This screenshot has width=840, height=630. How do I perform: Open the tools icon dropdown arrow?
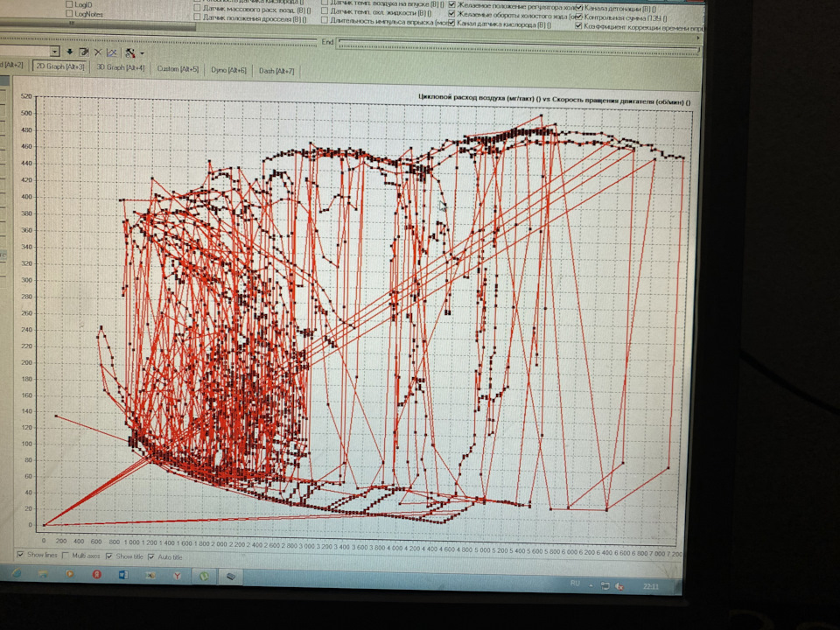(142, 53)
